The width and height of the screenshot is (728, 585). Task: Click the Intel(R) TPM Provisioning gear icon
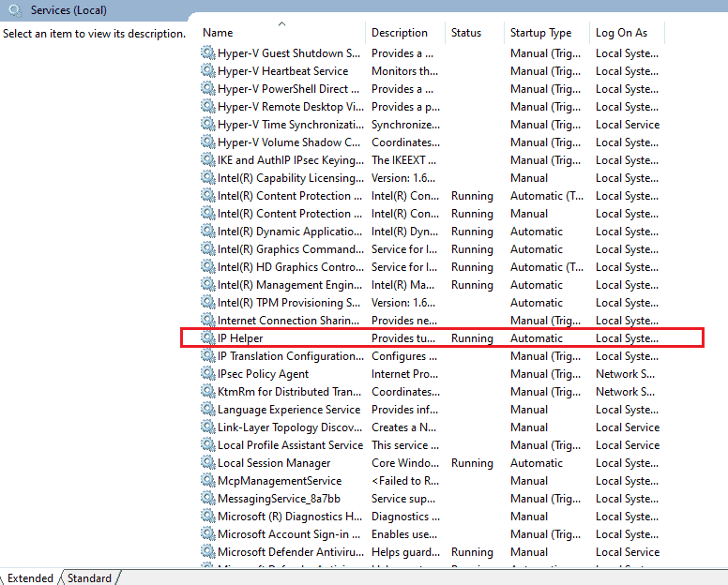coord(207,302)
